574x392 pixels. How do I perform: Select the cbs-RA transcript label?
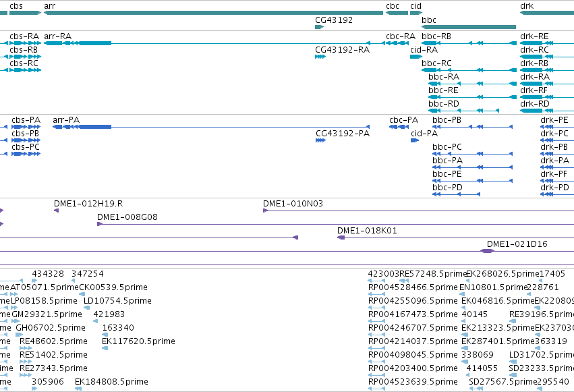(24, 36)
